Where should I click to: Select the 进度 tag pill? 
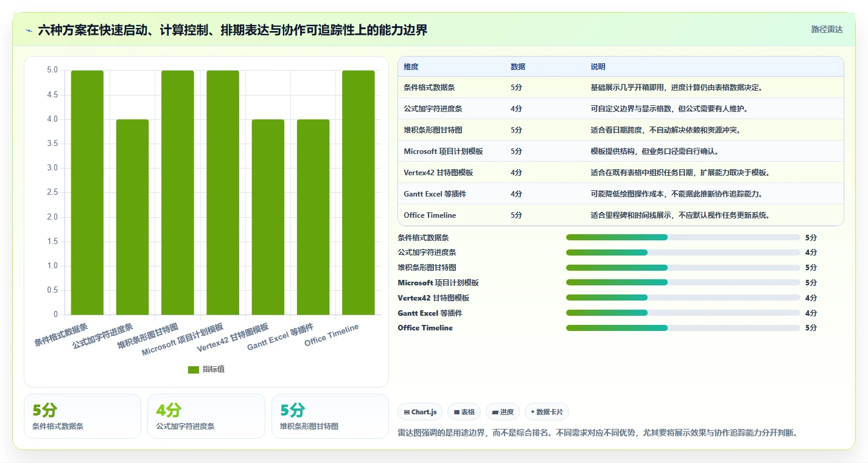503,412
